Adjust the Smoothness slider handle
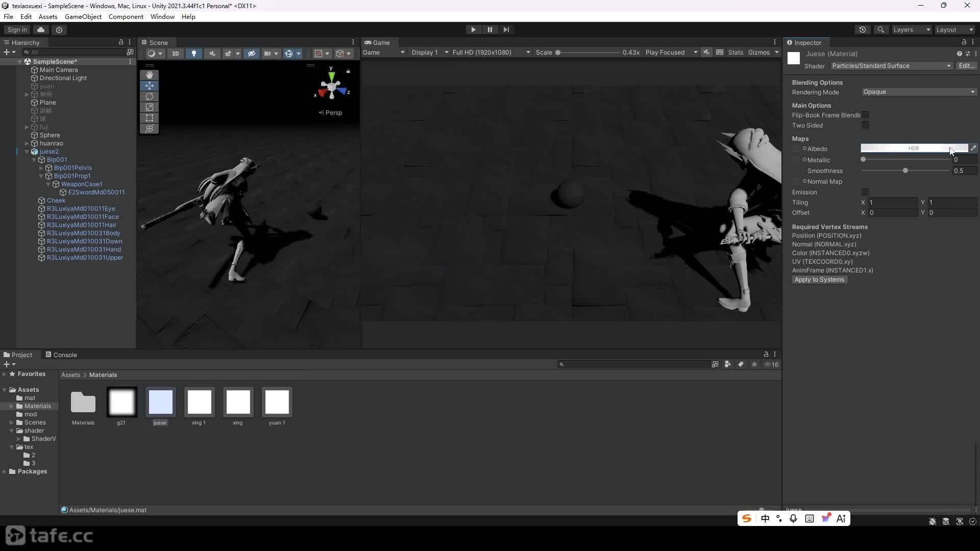 (x=905, y=170)
